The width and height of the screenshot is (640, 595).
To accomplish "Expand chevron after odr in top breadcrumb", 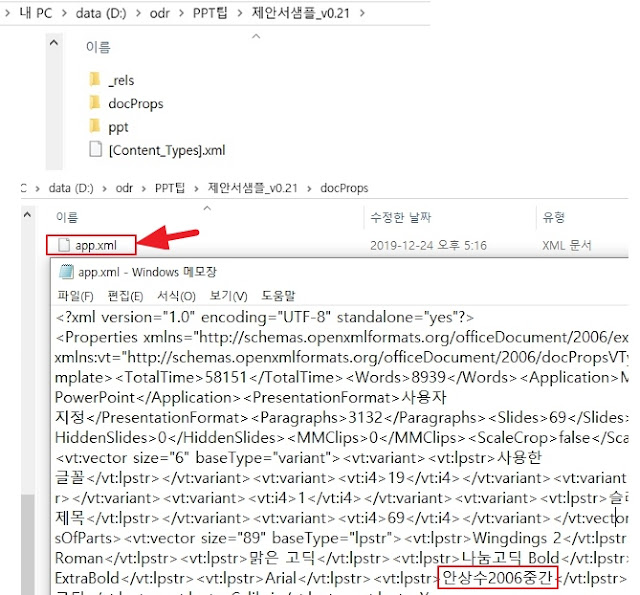I will tap(181, 13).
